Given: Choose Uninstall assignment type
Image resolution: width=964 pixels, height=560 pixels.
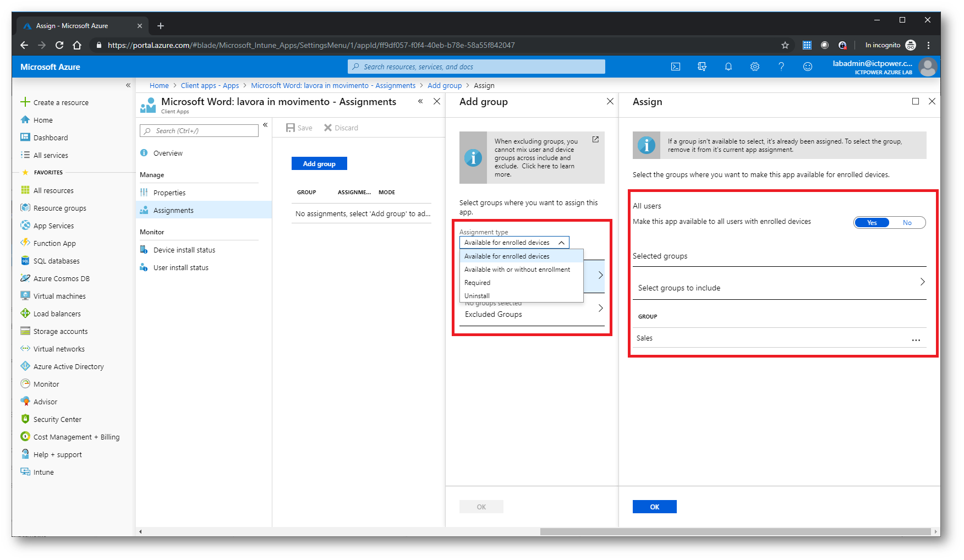Looking at the screenshot, I should tap(522, 296).
